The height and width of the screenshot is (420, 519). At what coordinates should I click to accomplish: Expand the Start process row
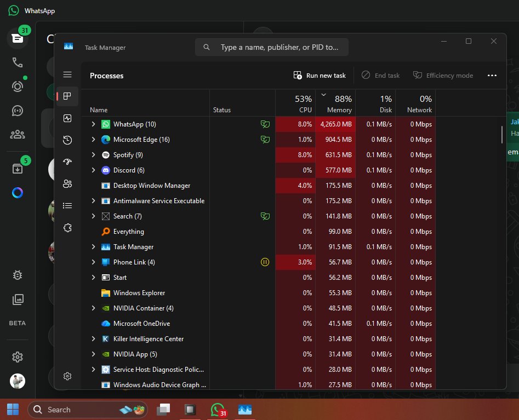[93, 278]
